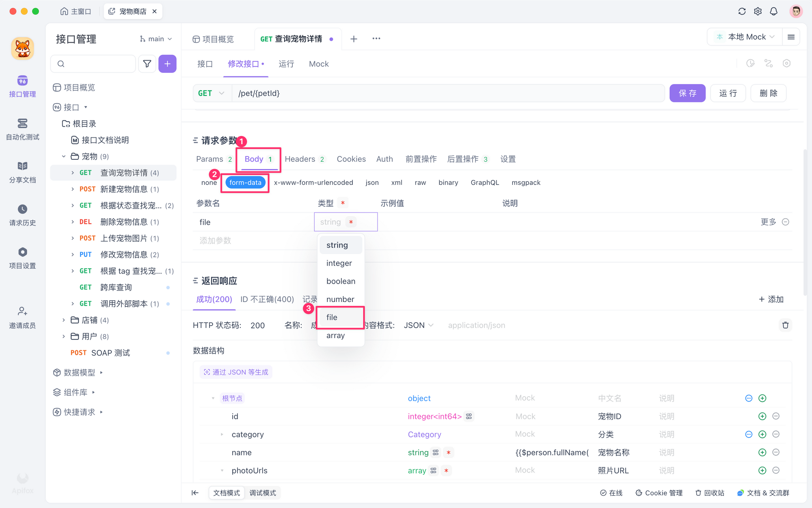812x508 pixels.
Task: Open the GET method dropdown
Action: point(212,93)
